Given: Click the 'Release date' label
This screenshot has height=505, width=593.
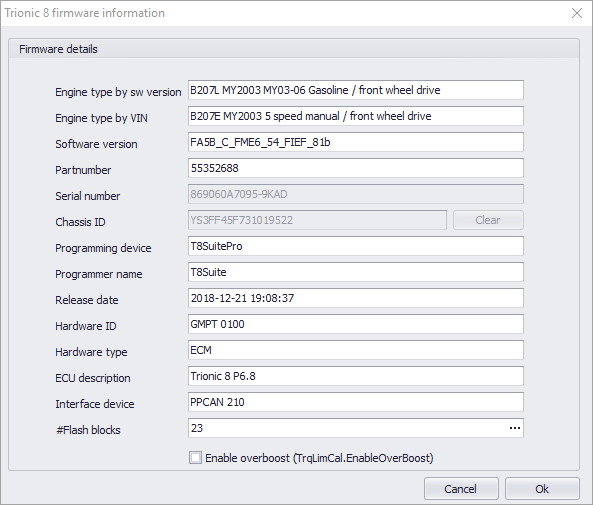Looking at the screenshot, I should 87,300.
